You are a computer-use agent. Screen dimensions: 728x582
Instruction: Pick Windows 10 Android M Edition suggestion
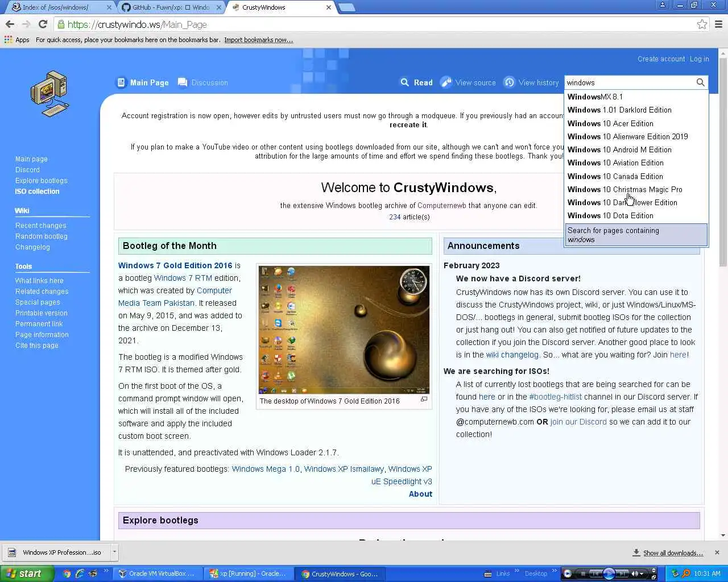636,149
